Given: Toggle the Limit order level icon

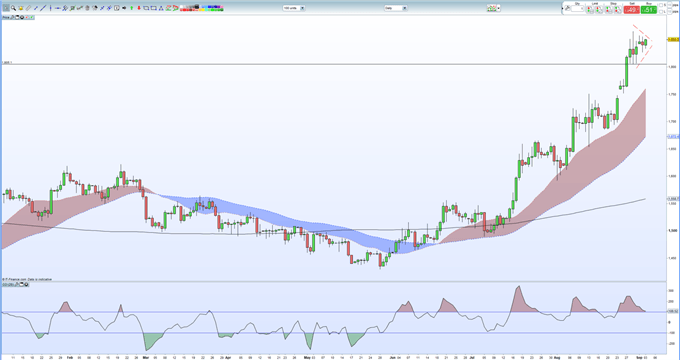Looking at the screenshot, I should pyautogui.click(x=590, y=10).
